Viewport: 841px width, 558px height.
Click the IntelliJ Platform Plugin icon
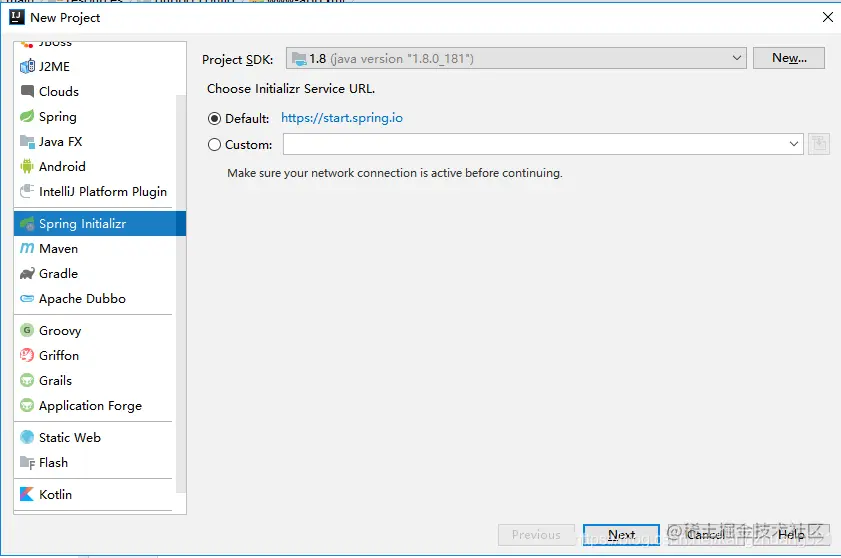(27, 191)
